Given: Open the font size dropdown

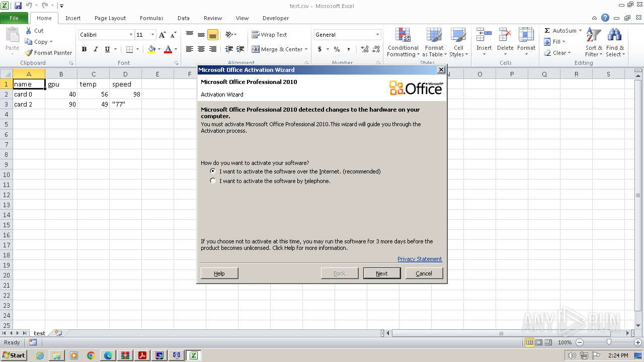Looking at the screenshot, I should click(152, 35).
